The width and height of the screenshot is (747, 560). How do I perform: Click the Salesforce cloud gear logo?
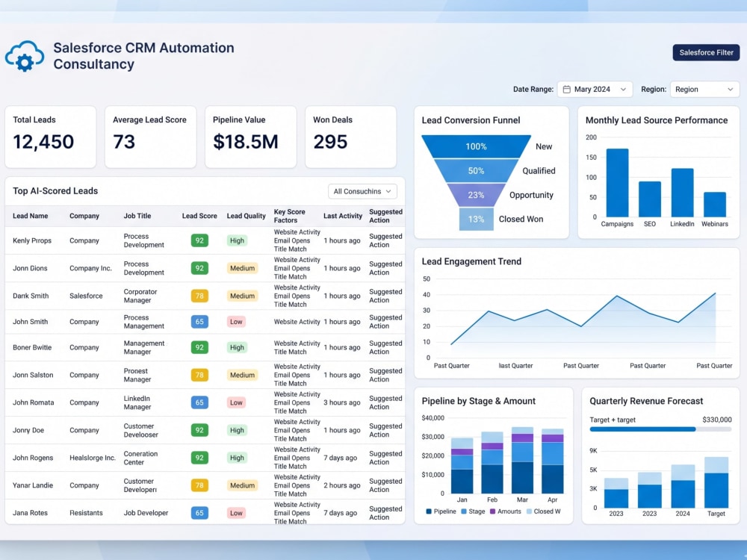[25, 56]
